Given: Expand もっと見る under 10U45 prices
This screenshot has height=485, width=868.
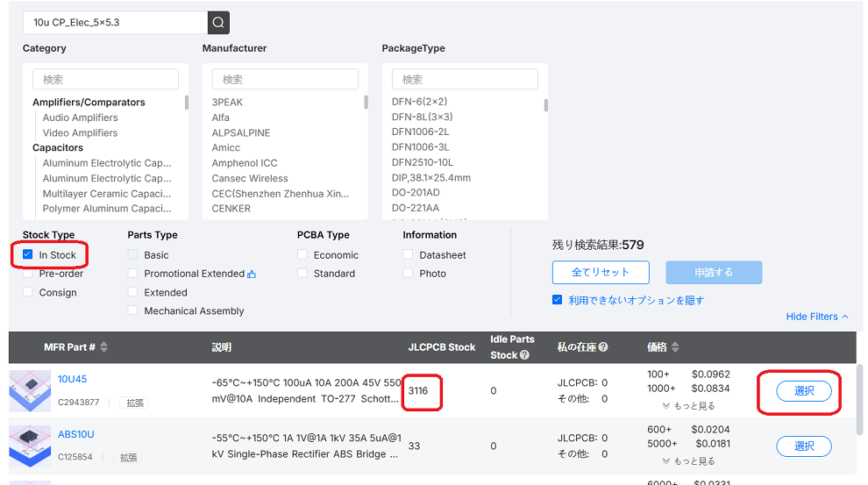Looking at the screenshot, I should click(x=688, y=406).
